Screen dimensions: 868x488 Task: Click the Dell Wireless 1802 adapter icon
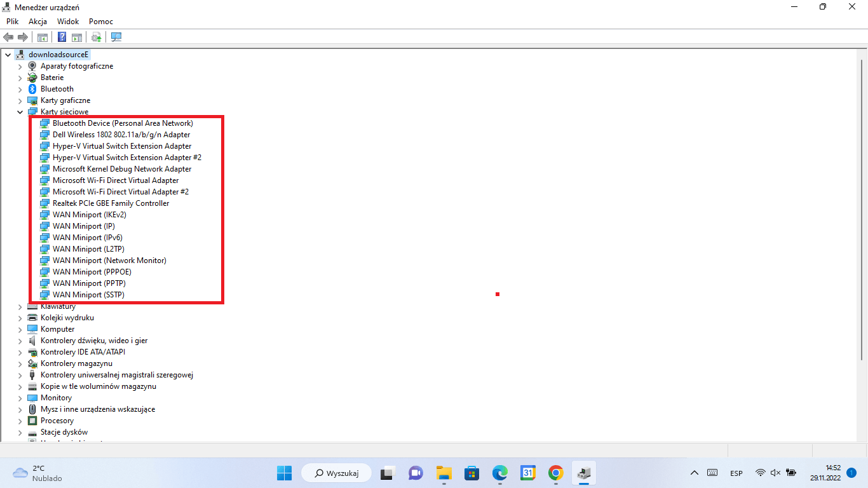pyautogui.click(x=45, y=135)
